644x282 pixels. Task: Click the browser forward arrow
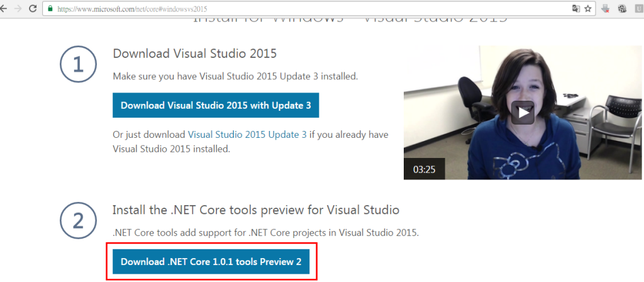click(x=18, y=9)
